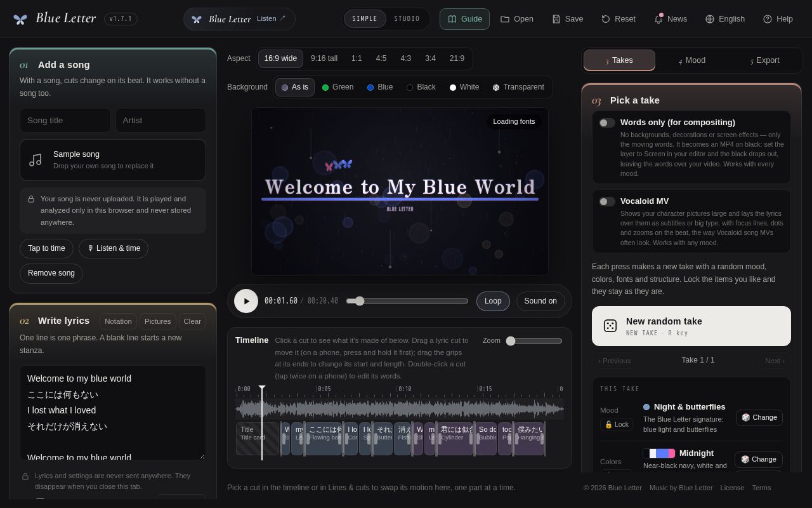Open News notifications bell
Image resolution: width=812 pixels, height=508 pixels.
coord(670,19)
